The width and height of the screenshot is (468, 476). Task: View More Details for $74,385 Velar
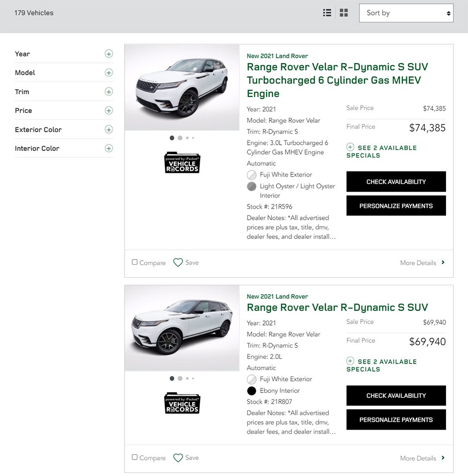422,262
